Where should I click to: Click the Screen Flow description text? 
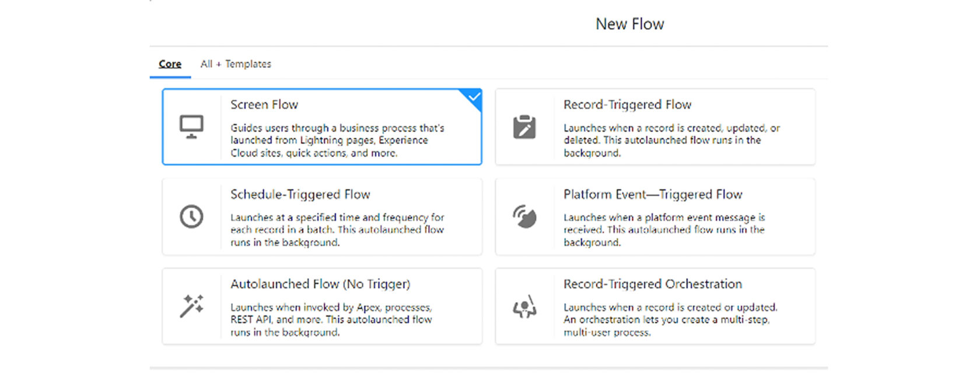coord(337,140)
